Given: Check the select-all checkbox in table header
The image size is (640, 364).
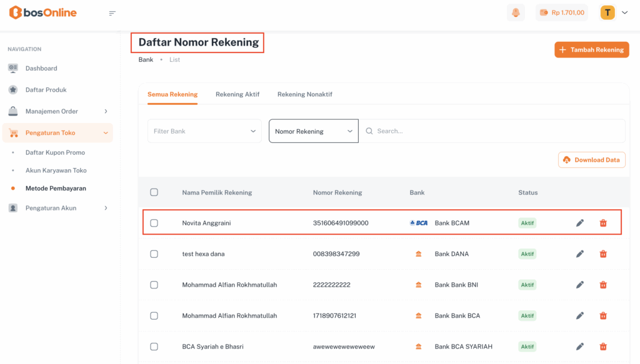Looking at the screenshot, I should coord(154,192).
